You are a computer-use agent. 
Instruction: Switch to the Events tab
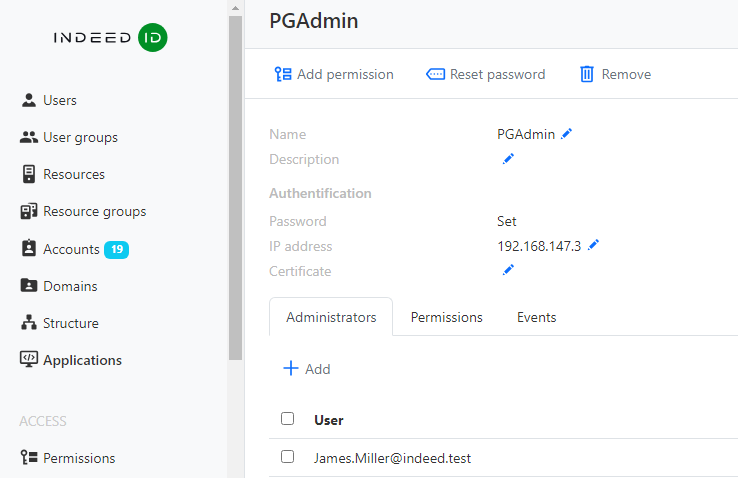coord(536,317)
